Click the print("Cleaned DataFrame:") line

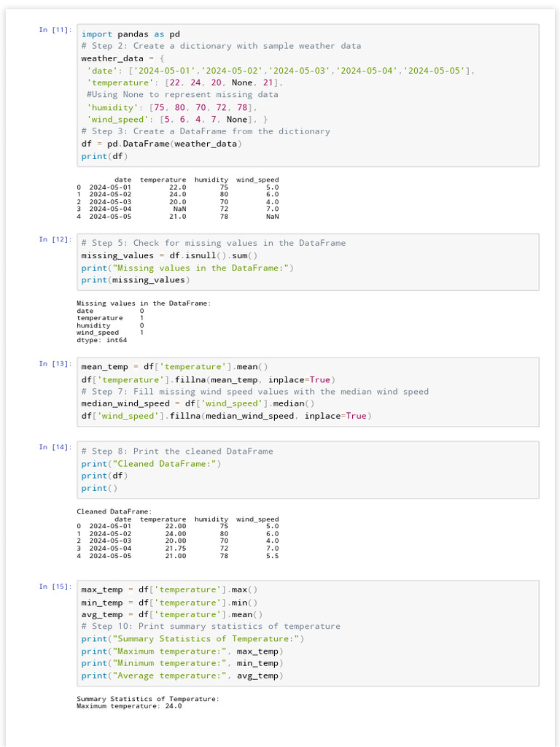pos(151,464)
